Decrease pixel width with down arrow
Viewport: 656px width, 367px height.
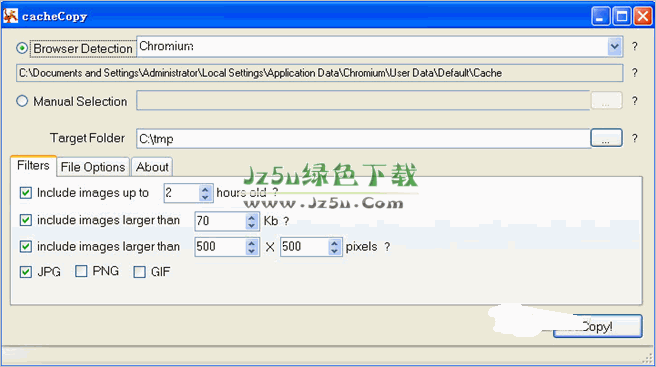click(251, 251)
